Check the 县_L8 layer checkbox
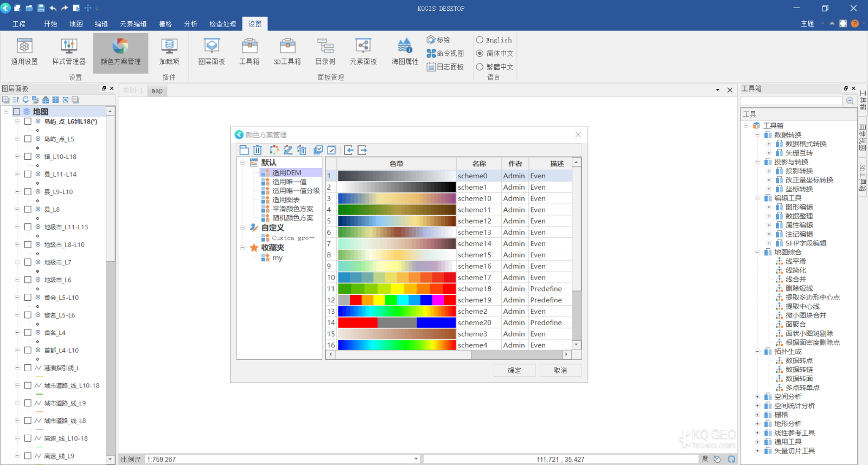Viewport: 868px width, 465px height. coord(28,209)
